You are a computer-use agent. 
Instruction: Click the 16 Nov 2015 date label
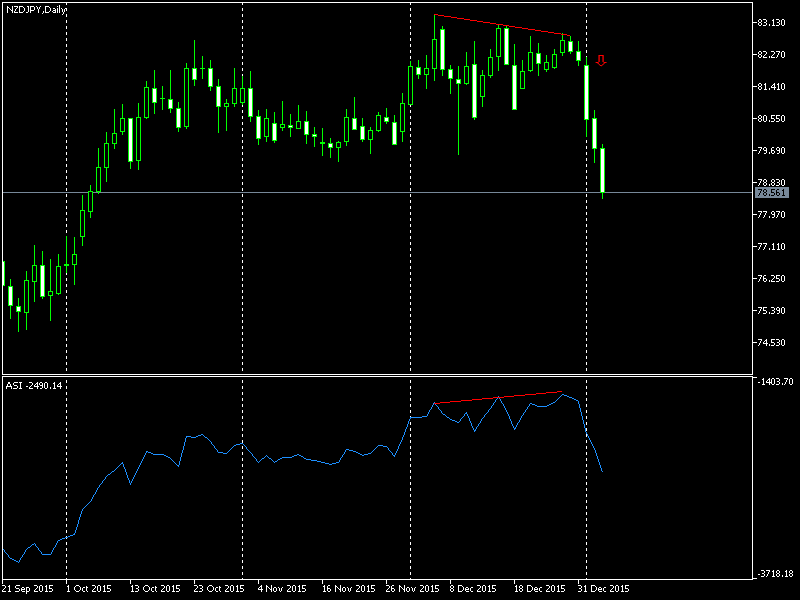click(347, 589)
